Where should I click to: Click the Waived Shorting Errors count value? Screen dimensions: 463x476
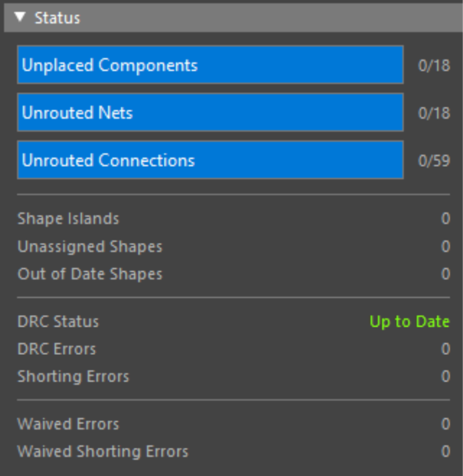[446, 452]
